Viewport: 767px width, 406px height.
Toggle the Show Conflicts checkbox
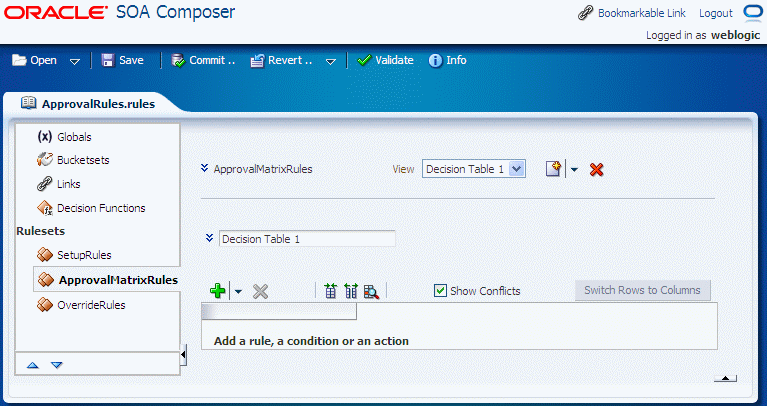click(440, 291)
